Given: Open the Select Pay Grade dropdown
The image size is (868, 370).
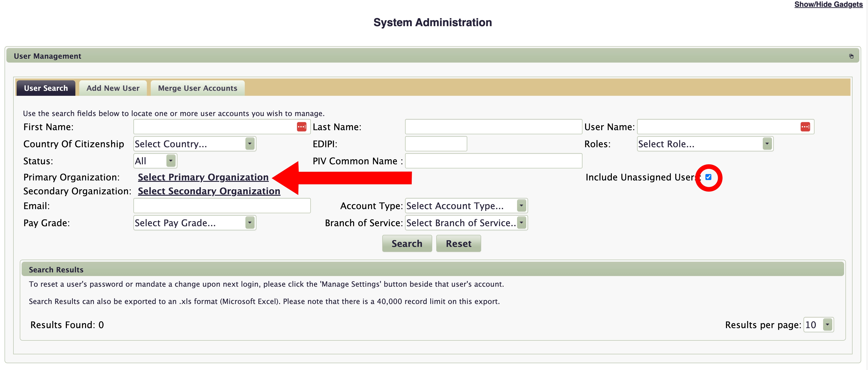Looking at the screenshot, I should tap(194, 223).
